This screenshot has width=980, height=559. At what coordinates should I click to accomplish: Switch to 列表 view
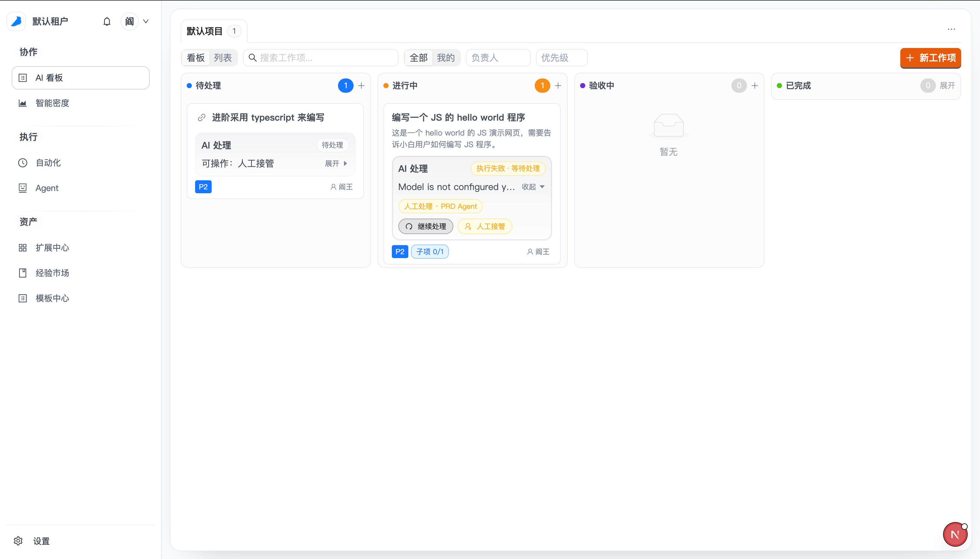[x=223, y=58]
